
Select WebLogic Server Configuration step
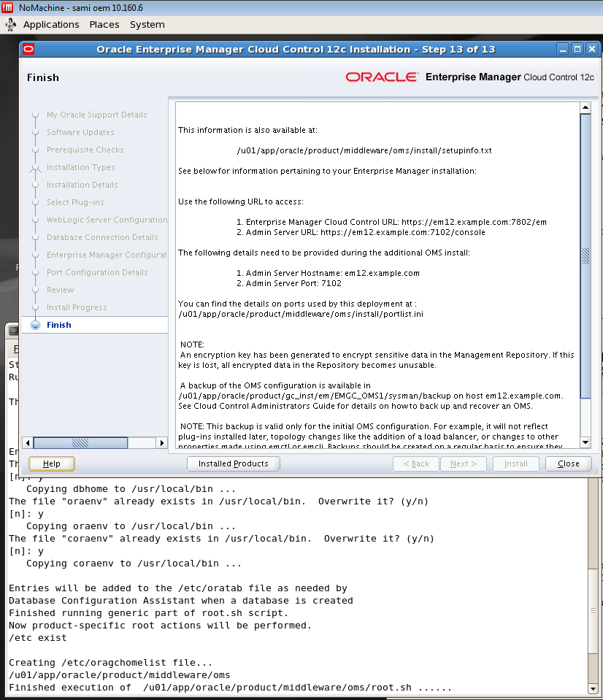[x=107, y=220]
